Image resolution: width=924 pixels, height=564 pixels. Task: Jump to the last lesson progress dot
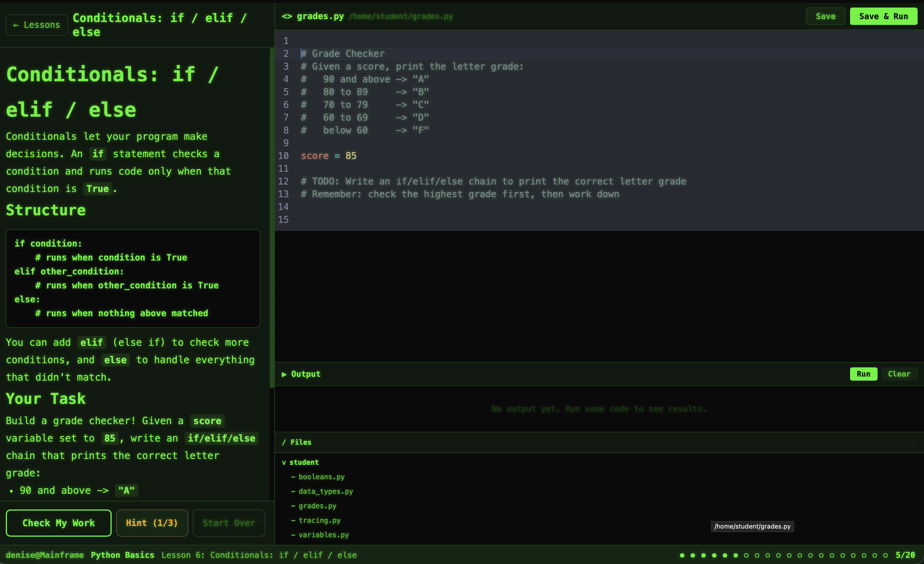[x=885, y=555]
